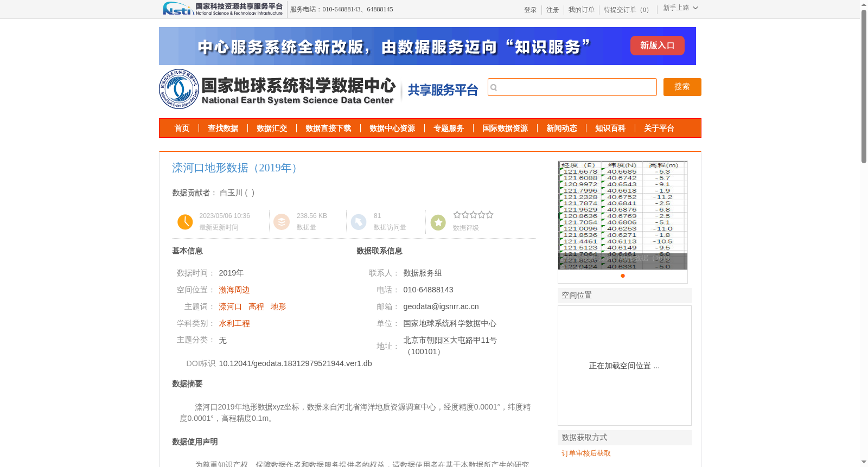Go to 数据直接下载 menu
This screenshot has width=868, height=467.
click(x=328, y=129)
